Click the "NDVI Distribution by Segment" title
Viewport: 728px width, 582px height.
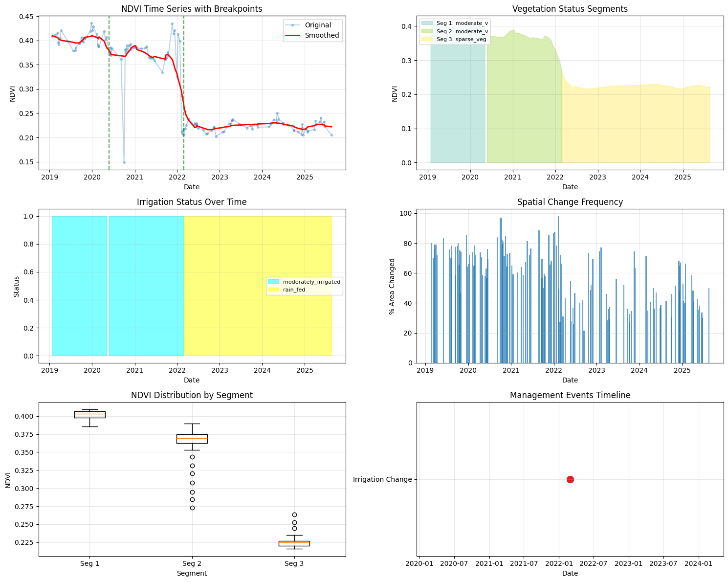coord(192,395)
